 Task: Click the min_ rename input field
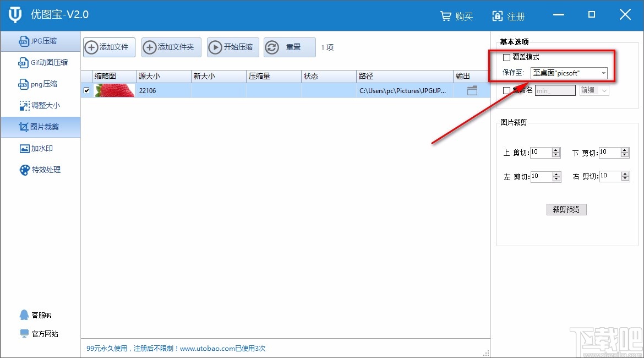click(555, 90)
